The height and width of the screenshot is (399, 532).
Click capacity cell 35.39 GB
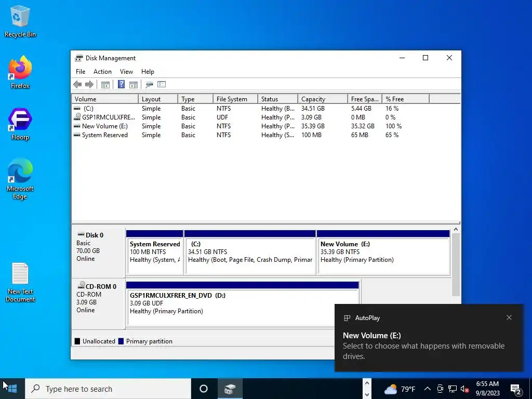click(313, 126)
